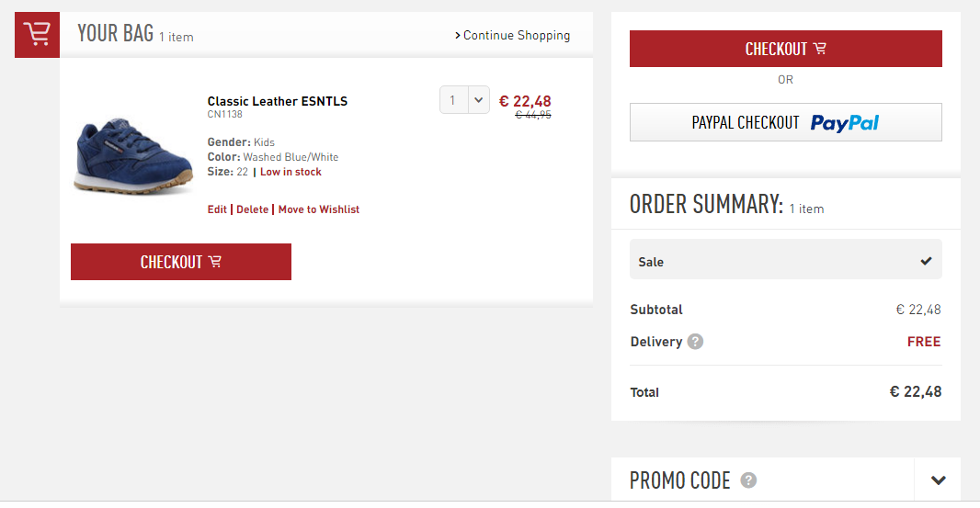
Task: Toggle the Sale row in Order Summary
Action: click(785, 261)
